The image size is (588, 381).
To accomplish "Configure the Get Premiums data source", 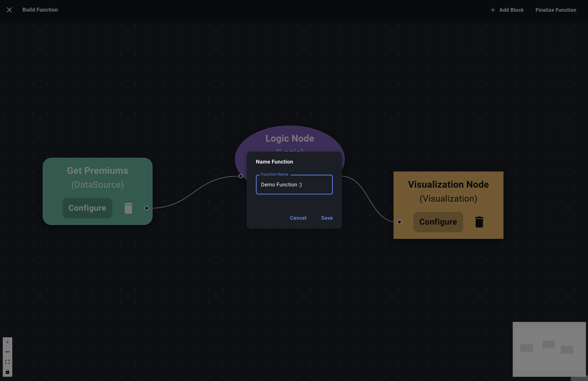I will click(x=87, y=208).
